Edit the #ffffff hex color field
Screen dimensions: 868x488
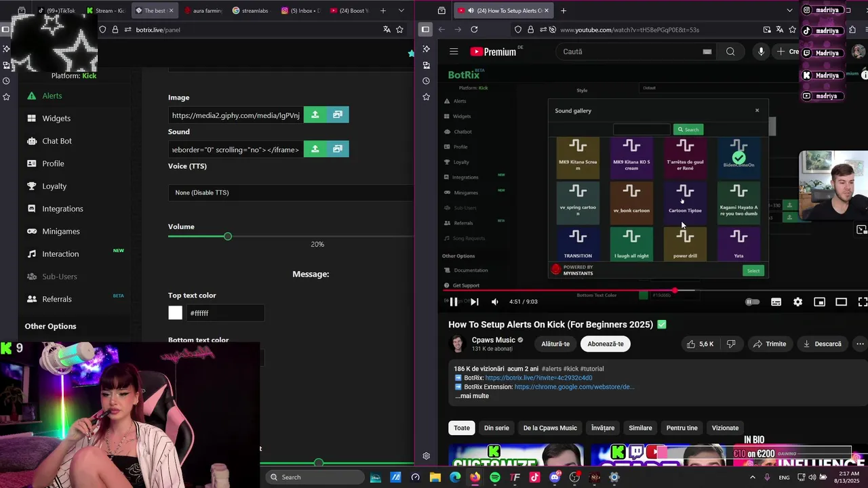click(x=225, y=313)
